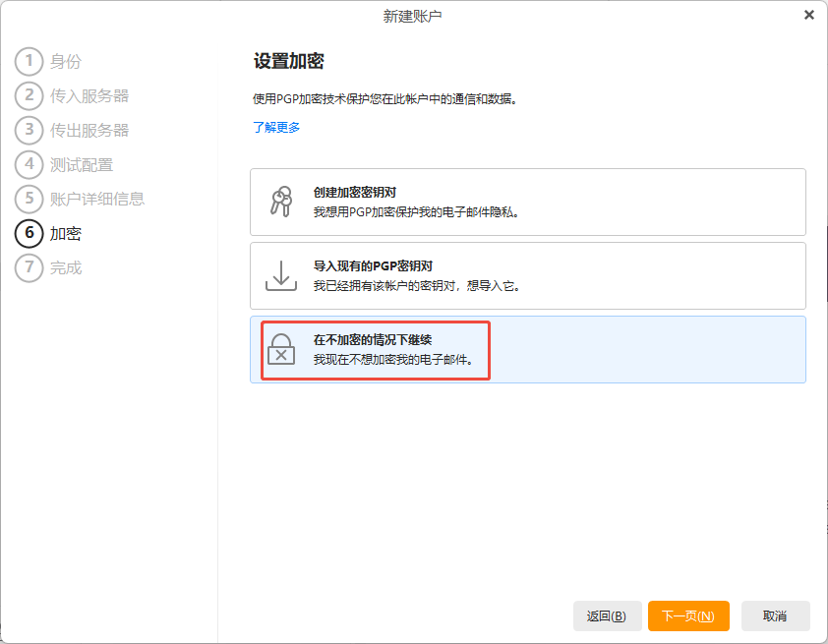
Task: Close the 新建账户 dialog with X
Action: [809, 16]
